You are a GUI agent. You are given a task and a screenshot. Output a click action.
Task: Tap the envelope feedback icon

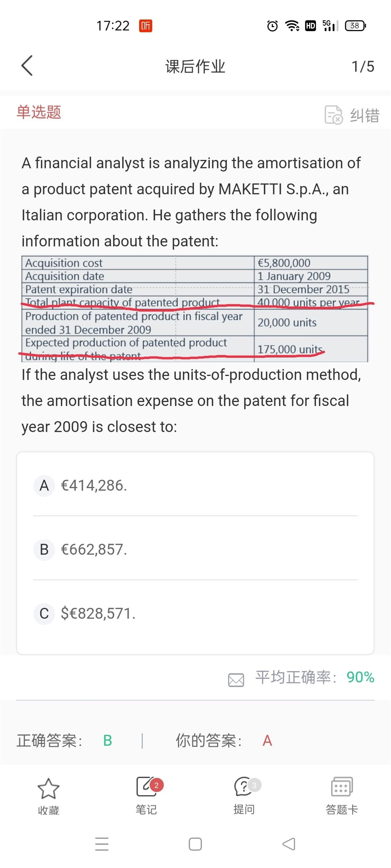(x=236, y=680)
